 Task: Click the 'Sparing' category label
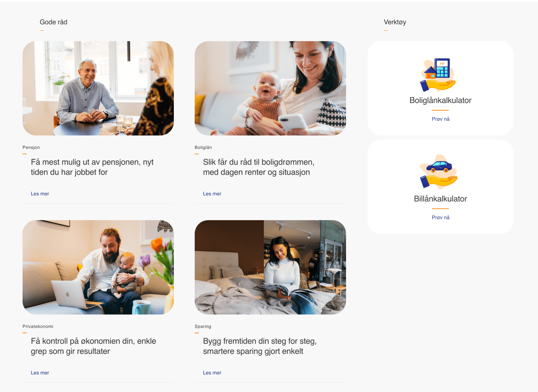coord(203,326)
